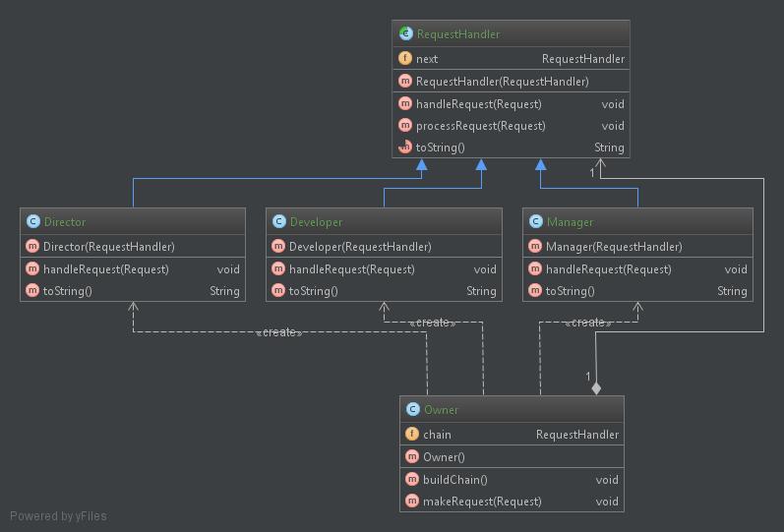Click method icon beside Manager(RequestHandler)
This screenshot has width=784, height=532.
click(x=535, y=246)
